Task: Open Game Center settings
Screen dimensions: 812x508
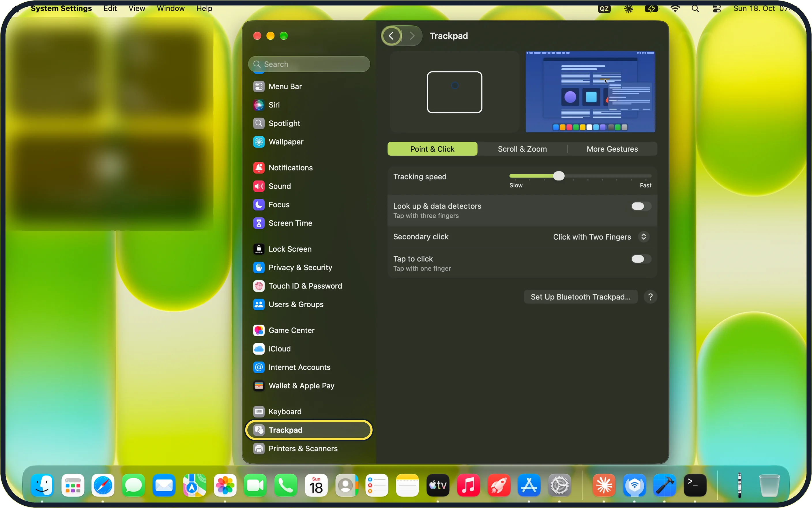Action: [309, 330]
